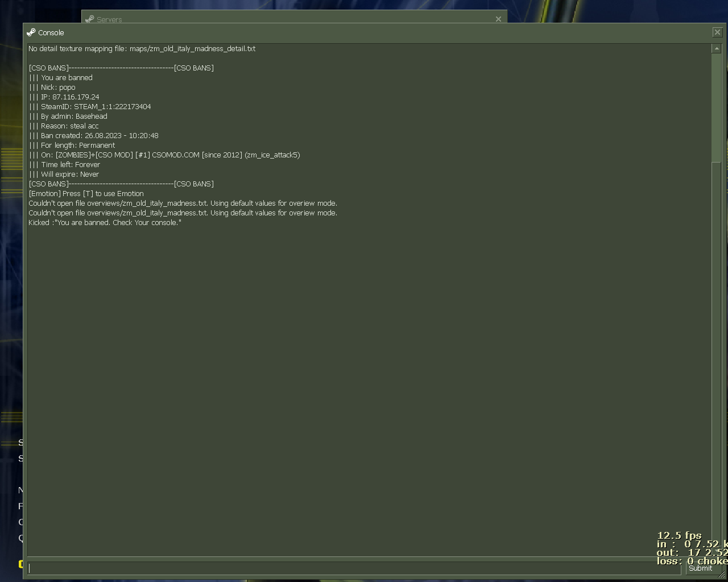Click the Steam icon in Console title bar
Screen dimensions: 728x582
tap(31, 32)
